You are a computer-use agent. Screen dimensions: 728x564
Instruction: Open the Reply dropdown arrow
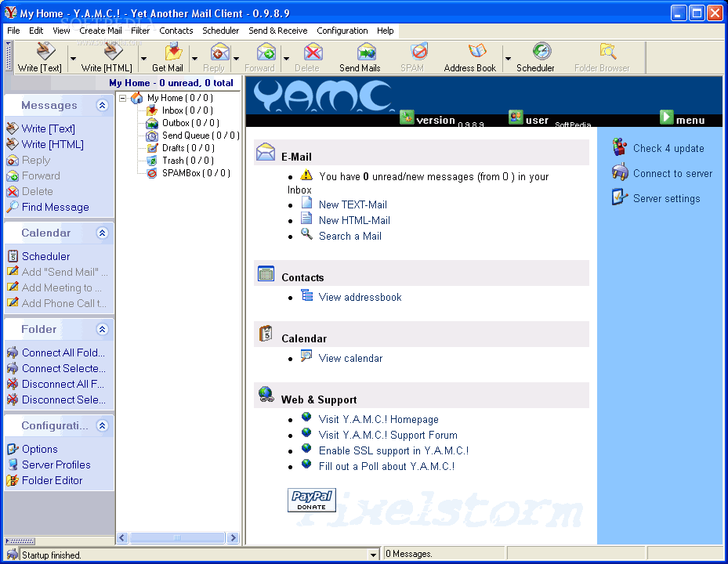[x=237, y=59]
